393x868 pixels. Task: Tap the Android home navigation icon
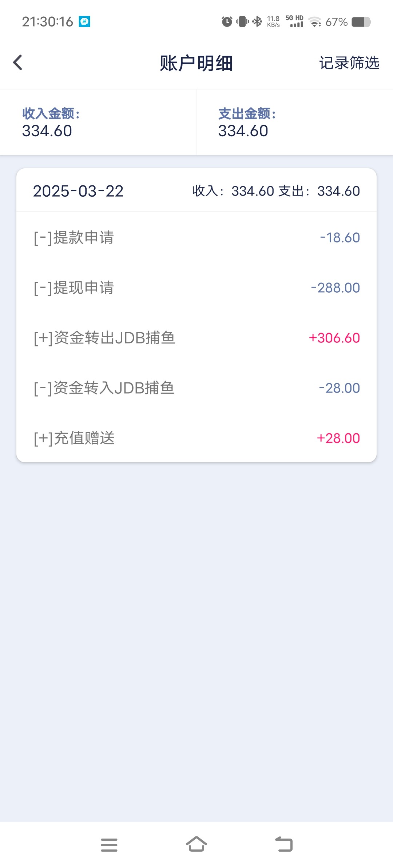(196, 844)
